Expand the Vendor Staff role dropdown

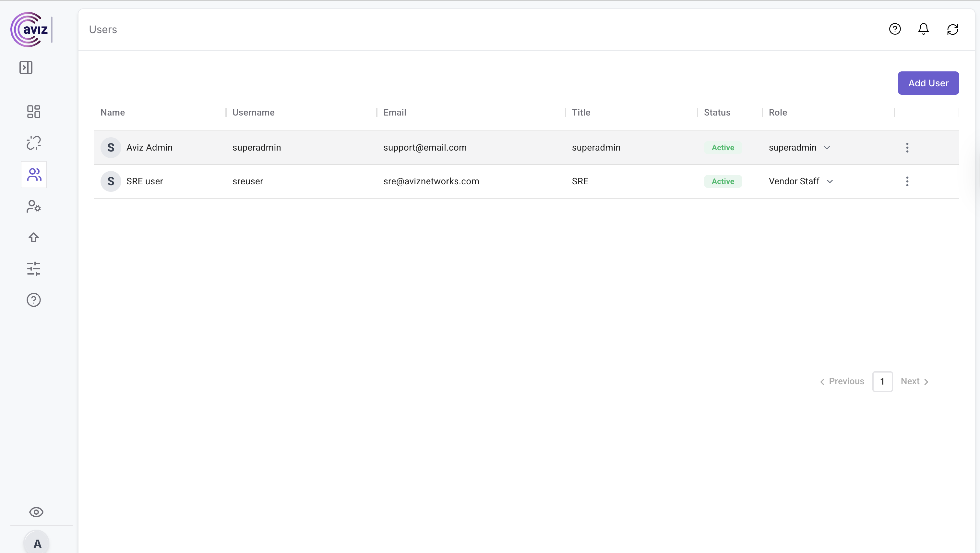click(x=830, y=181)
